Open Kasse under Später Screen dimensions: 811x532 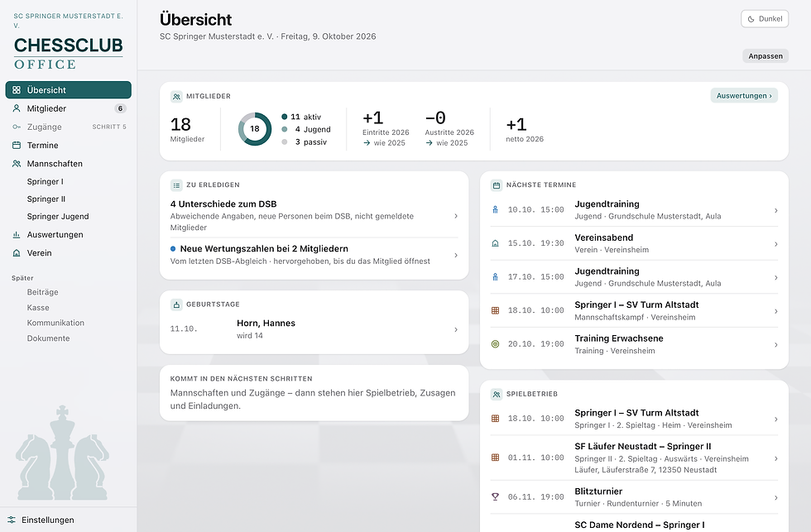pyautogui.click(x=38, y=308)
